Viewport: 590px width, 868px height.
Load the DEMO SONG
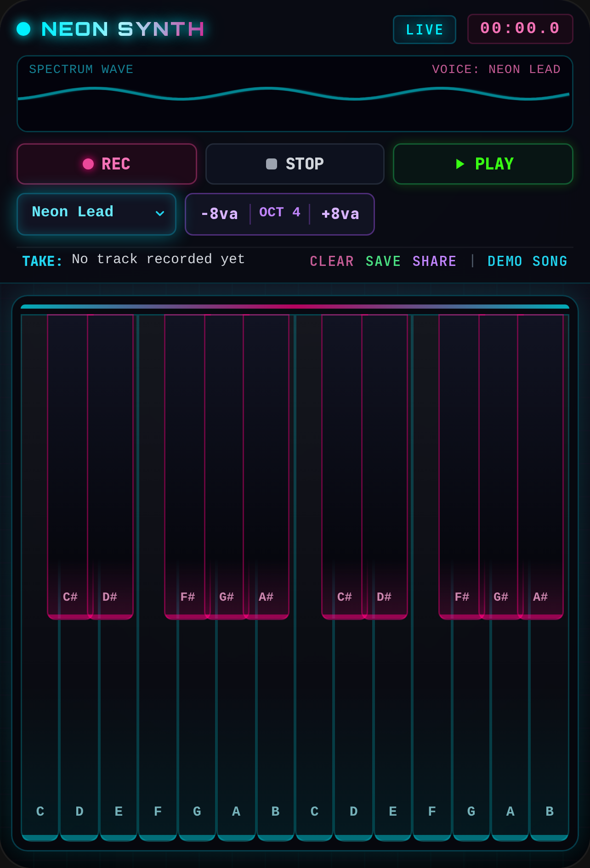[x=528, y=261]
